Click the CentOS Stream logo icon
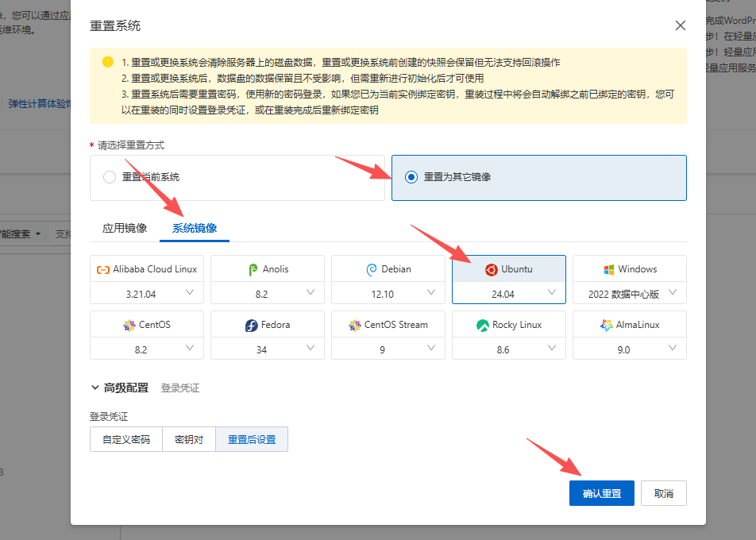Screen dimensions: 756x540 tap(355, 325)
